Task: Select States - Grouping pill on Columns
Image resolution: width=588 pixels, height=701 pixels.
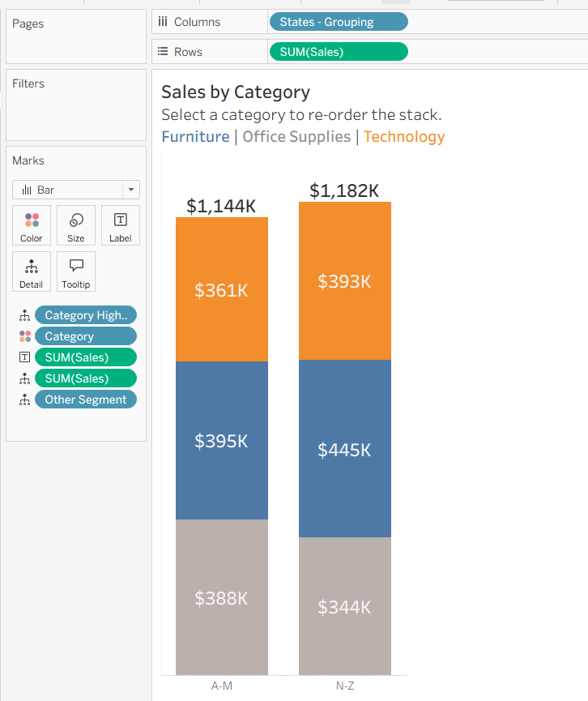Action: tap(338, 22)
